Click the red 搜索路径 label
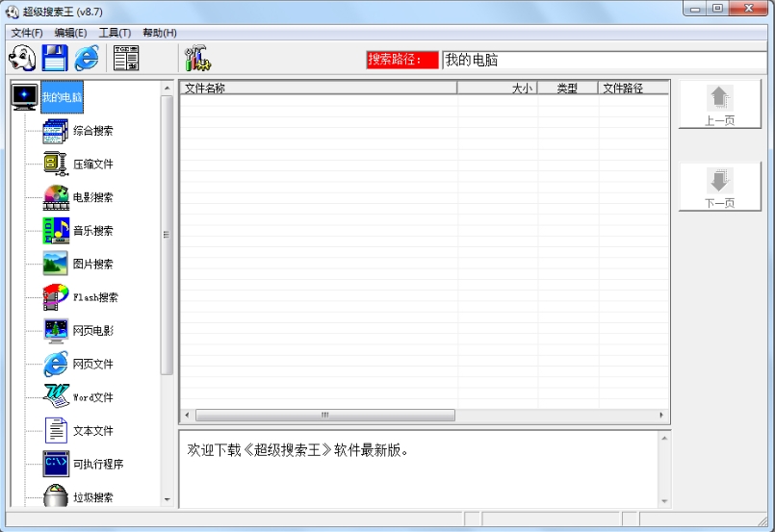The width and height of the screenshot is (775, 532). point(402,60)
